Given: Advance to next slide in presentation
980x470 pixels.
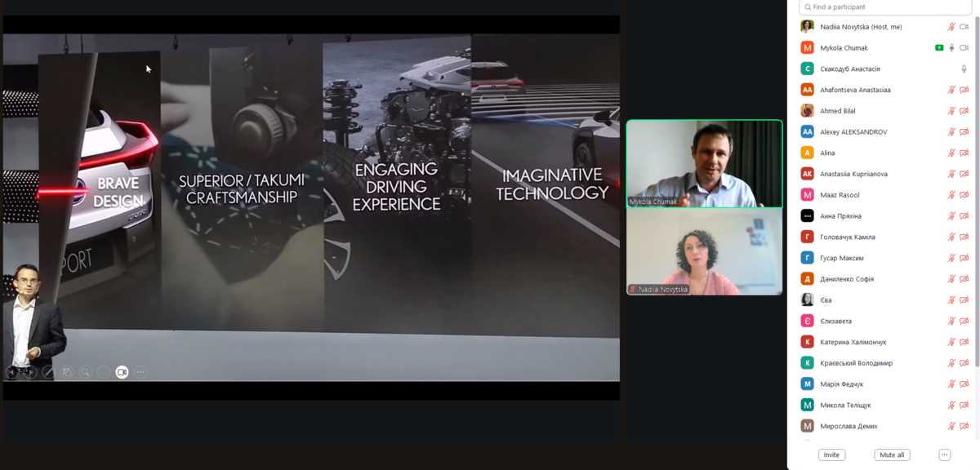Looking at the screenshot, I should 30,372.
